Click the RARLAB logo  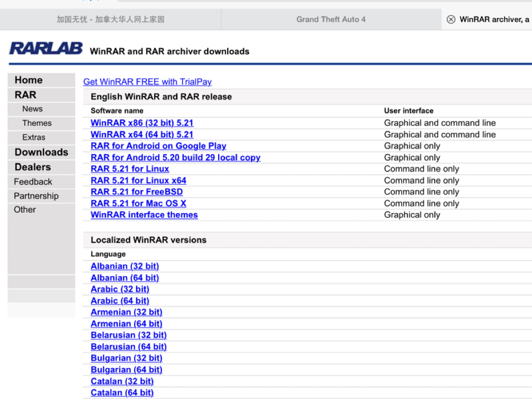coord(46,48)
